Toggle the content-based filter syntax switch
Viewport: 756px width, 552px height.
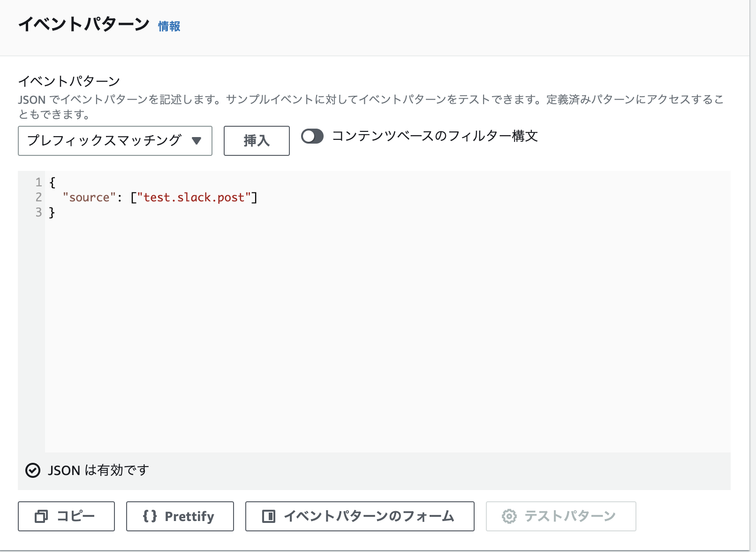(x=312, y=137)
